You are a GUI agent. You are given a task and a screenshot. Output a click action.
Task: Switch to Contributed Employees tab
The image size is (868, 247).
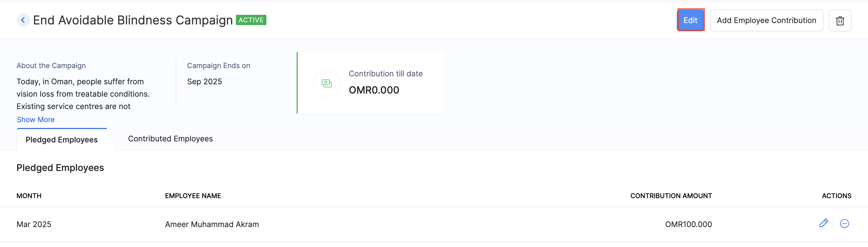click(x=170, y=139)
